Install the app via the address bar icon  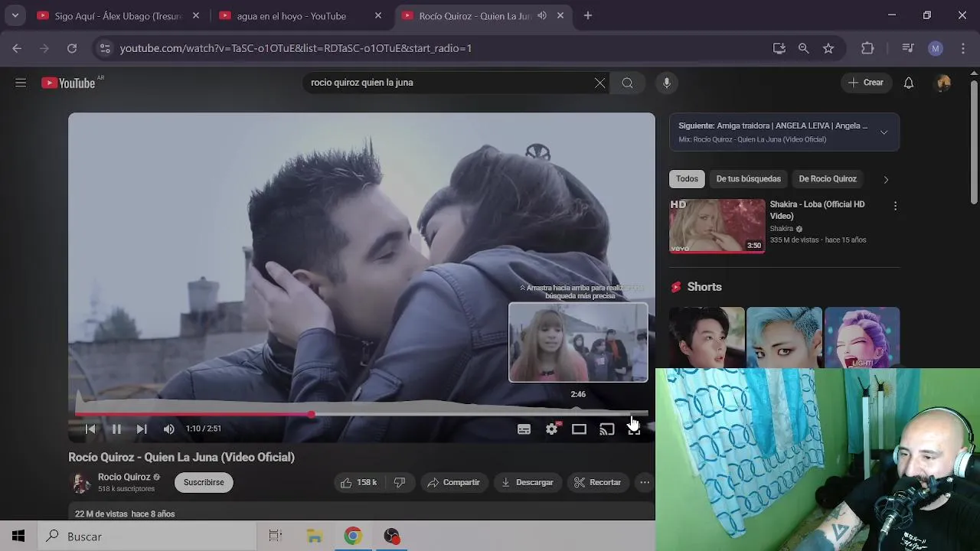click(x=779, y=48)
